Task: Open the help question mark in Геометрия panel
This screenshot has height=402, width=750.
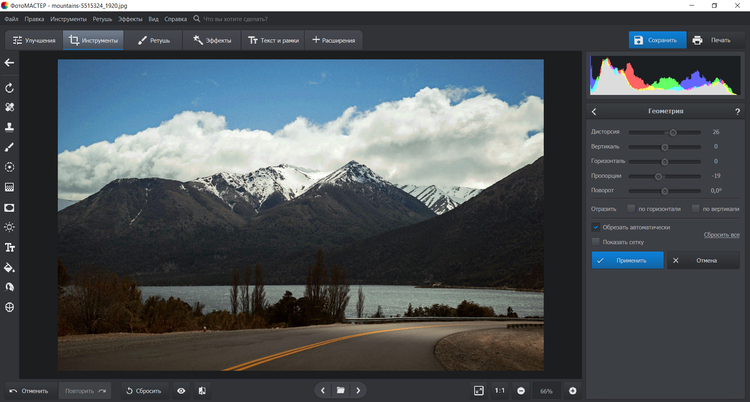Action: point(737,111)
